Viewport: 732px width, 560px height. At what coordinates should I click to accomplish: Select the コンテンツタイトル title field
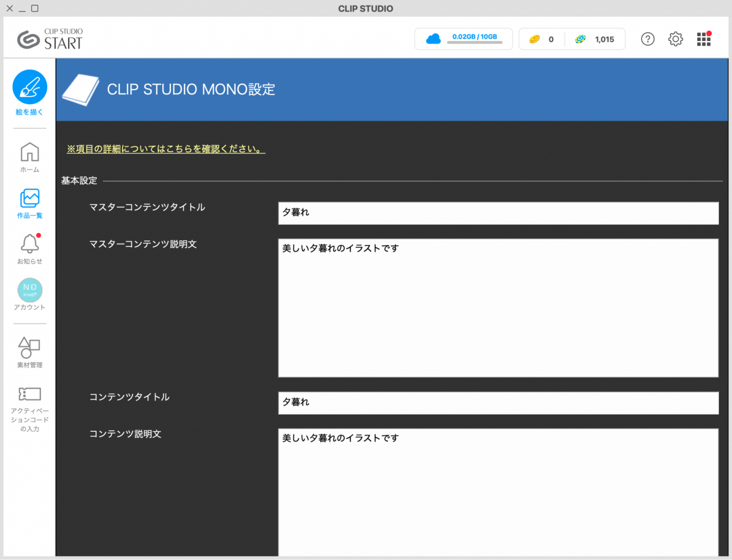coord(498,403)
